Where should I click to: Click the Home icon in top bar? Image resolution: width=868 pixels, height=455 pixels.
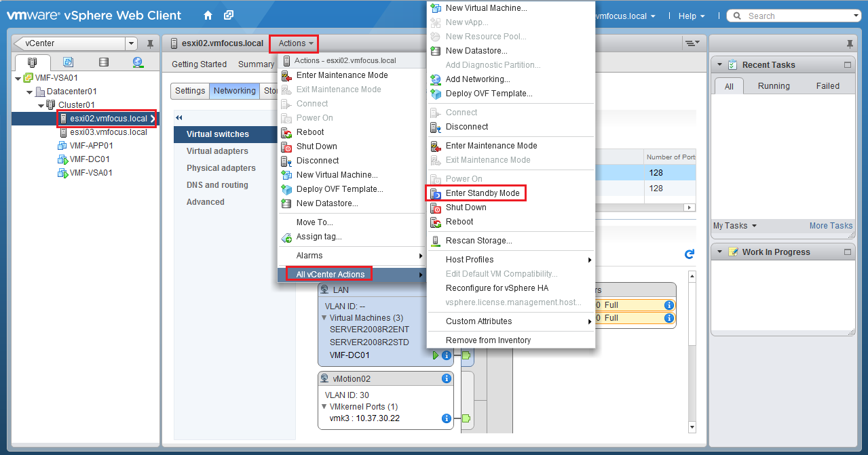(x=208, y=16)
